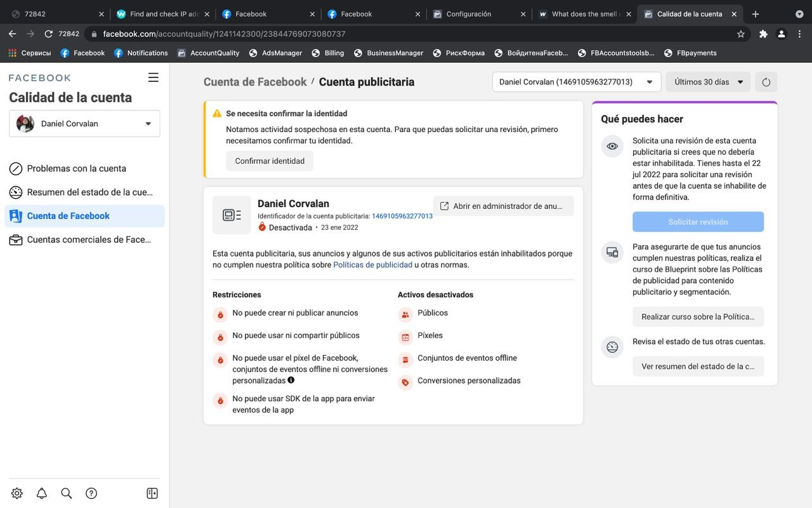Click the 'Confirmar identidad' button
This screenshot has height=508, width=812.
(x=270, y=161)
